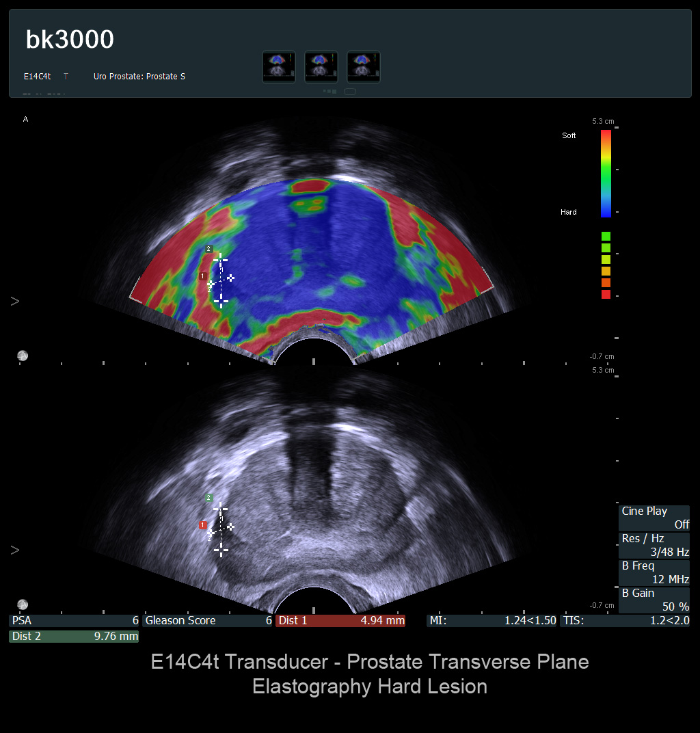Click red marker 1 on B-mode image
Viewport: 700px width, 733px height.
pyautogui.click(x=202, y=525)
